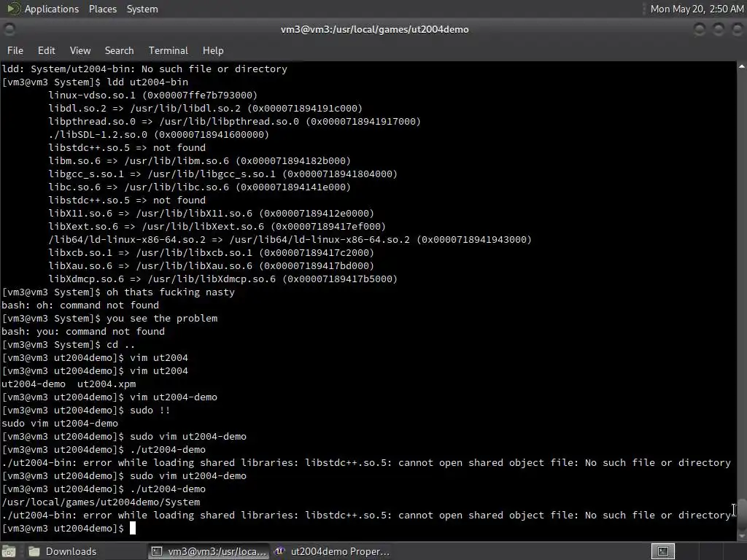Click the terminal scrollbar thumb near the bottom

coord(742,513)
